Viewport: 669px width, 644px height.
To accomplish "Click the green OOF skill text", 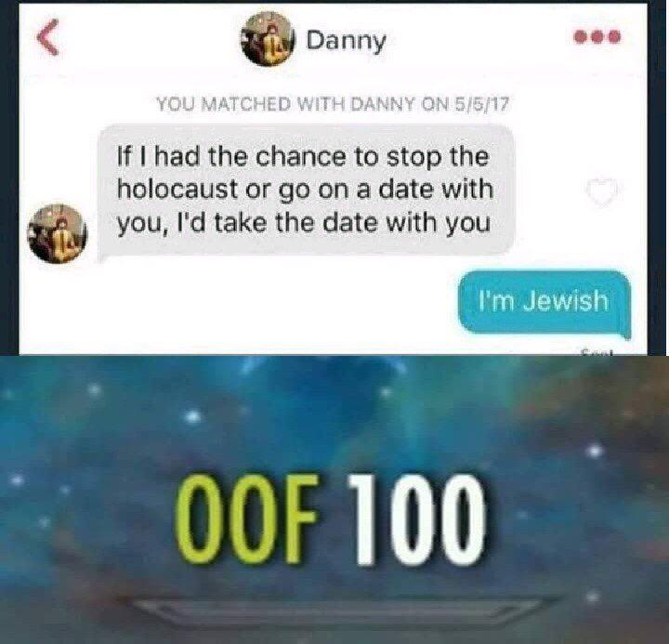I will click(x=246, y=519).
